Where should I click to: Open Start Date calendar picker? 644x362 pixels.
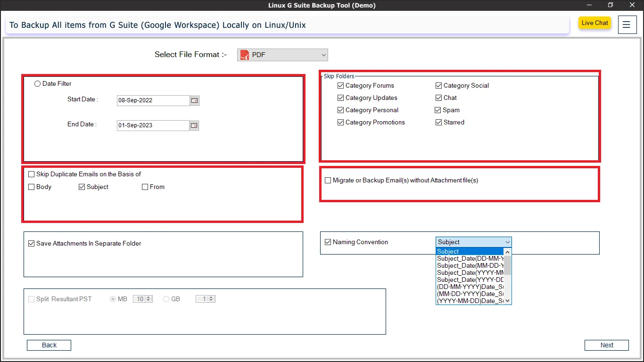(195, 100)
